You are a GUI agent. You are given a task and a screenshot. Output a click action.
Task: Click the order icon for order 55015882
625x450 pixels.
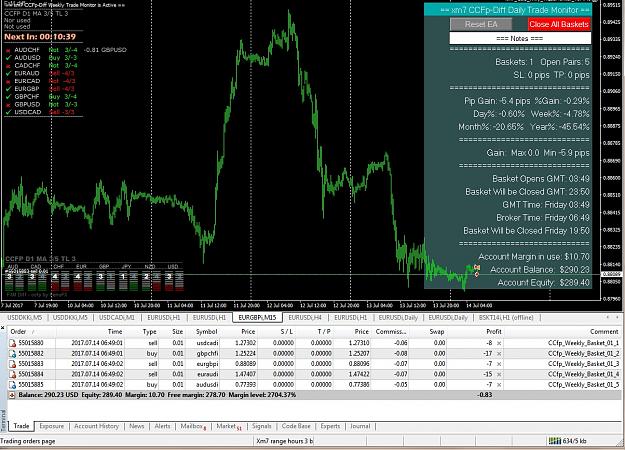click(x=12, y=354)
